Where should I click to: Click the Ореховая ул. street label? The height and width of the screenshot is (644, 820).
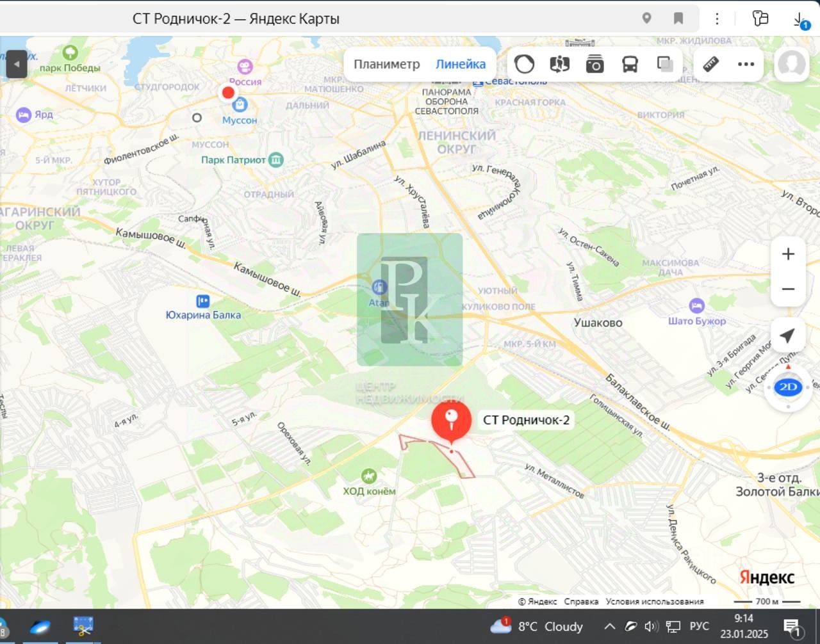[294, 443]
